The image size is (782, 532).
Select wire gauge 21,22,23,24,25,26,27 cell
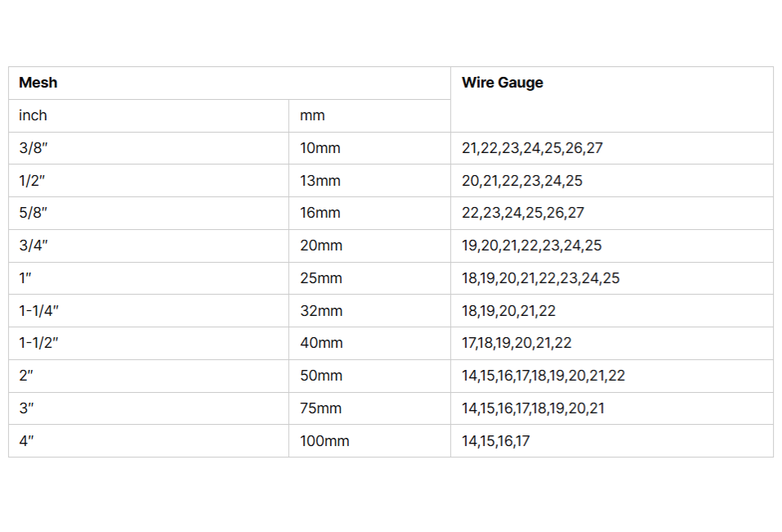(612, 148)
